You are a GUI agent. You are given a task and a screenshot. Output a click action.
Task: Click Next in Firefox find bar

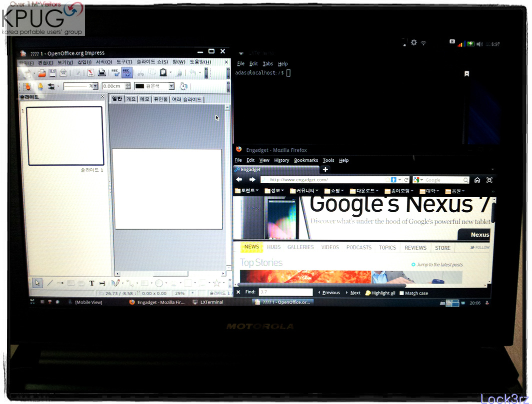coord(353,293)
